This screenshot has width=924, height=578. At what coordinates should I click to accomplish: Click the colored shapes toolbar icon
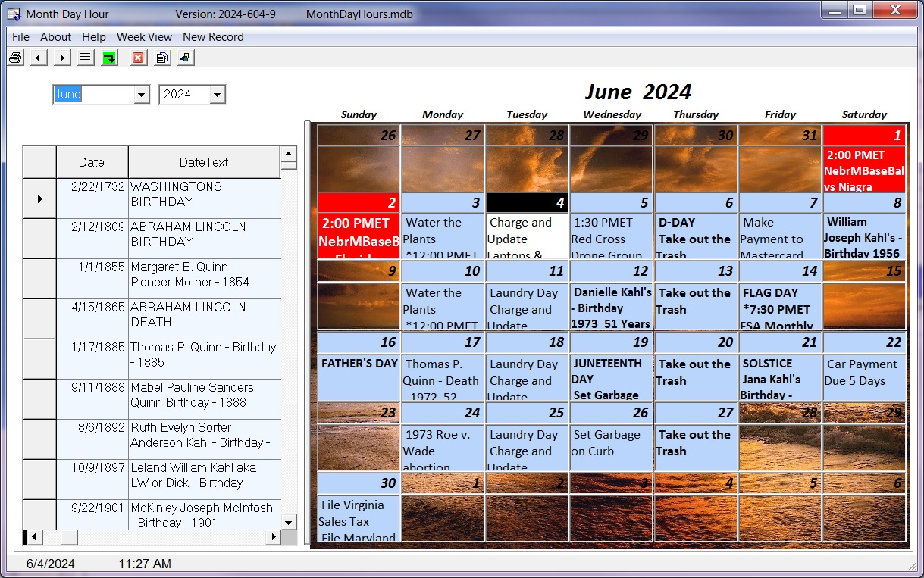185,58
